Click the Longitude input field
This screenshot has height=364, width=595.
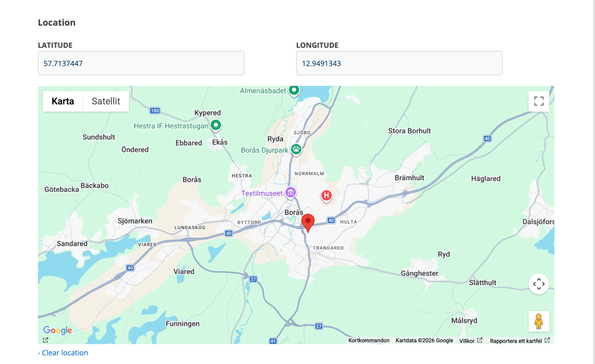coord(399,63)
